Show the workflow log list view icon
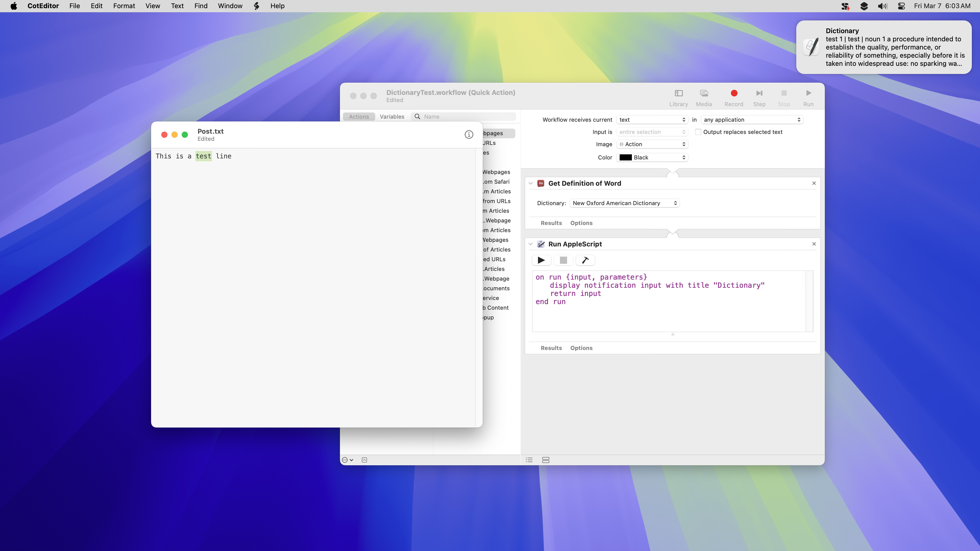980x551 pixels. tap(529, 460)
